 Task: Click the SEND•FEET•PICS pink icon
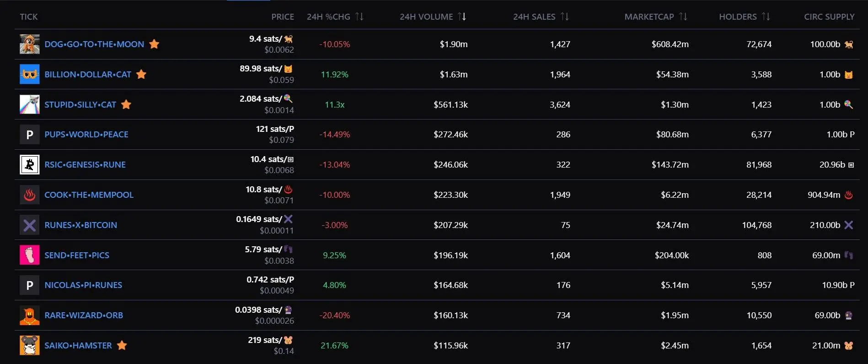(x=30, y=255)
